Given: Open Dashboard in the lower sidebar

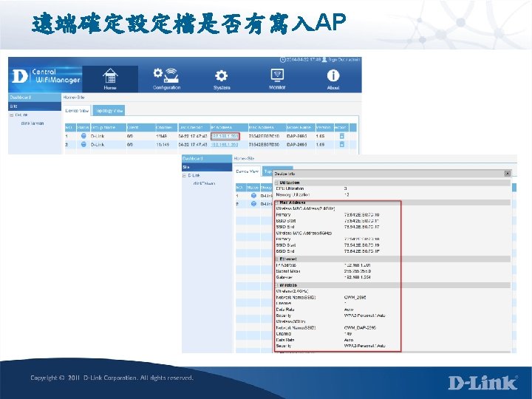Looking at the screenshot, I should click(x=207, y=158).
